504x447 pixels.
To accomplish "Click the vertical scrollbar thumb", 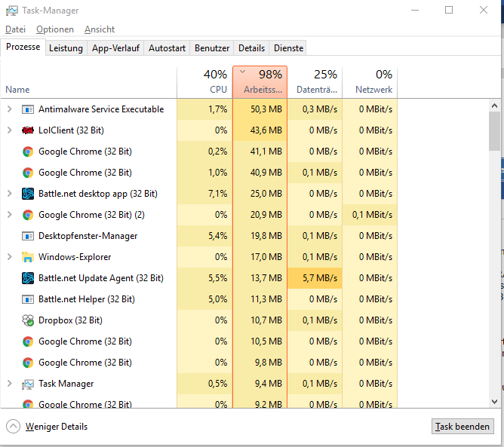I will (x=495, y=132).
